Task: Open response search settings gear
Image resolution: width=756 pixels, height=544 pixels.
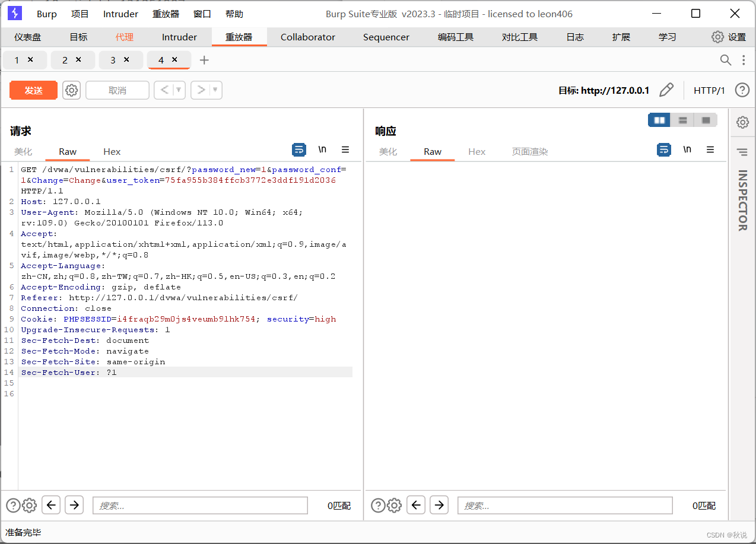Action: tap(395, 505)
